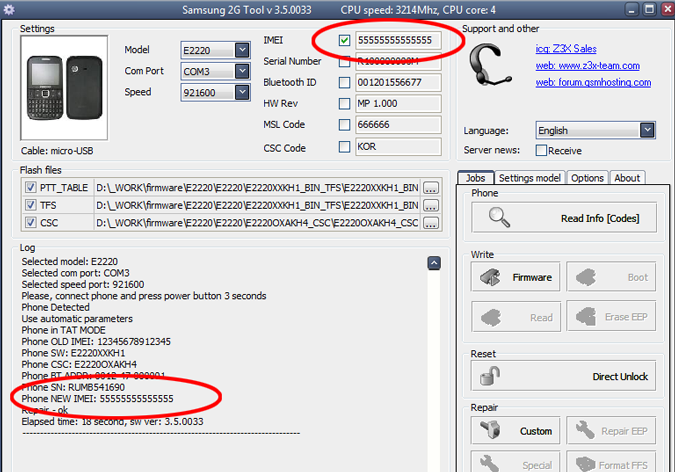Click the E2220 phone picture
This screenshot has width=675, height=472.
pyautogui.click(x=64, y=88)
